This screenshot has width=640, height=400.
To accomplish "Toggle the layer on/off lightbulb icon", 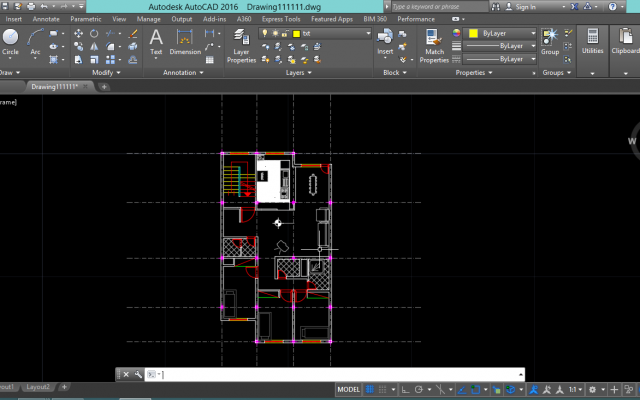I will tap(265, 33).
